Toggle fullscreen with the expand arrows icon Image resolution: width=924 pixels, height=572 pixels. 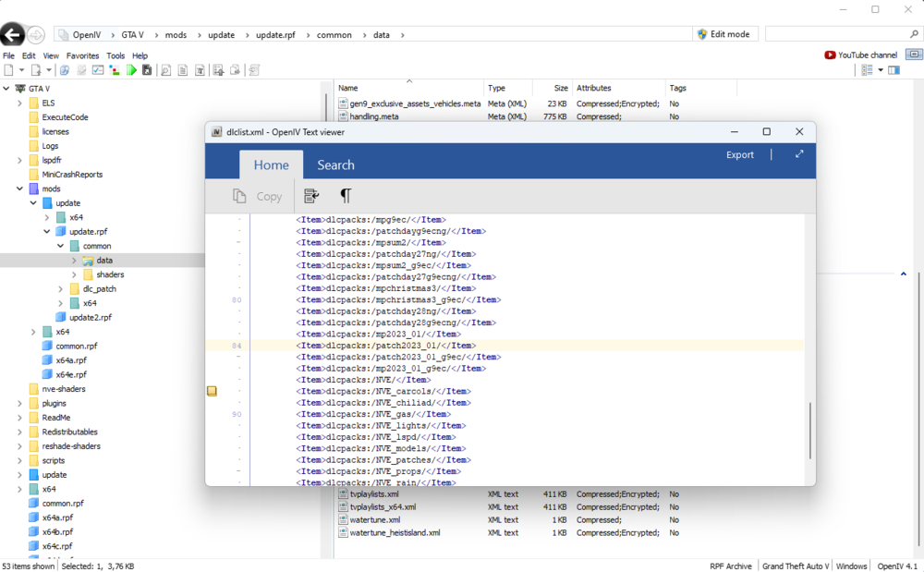click(799, 154)
